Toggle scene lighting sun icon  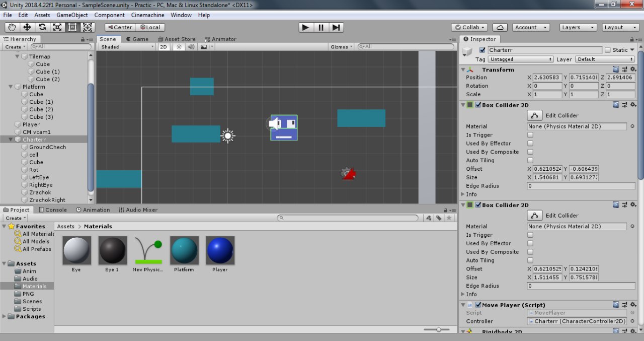tap(179, 47)
